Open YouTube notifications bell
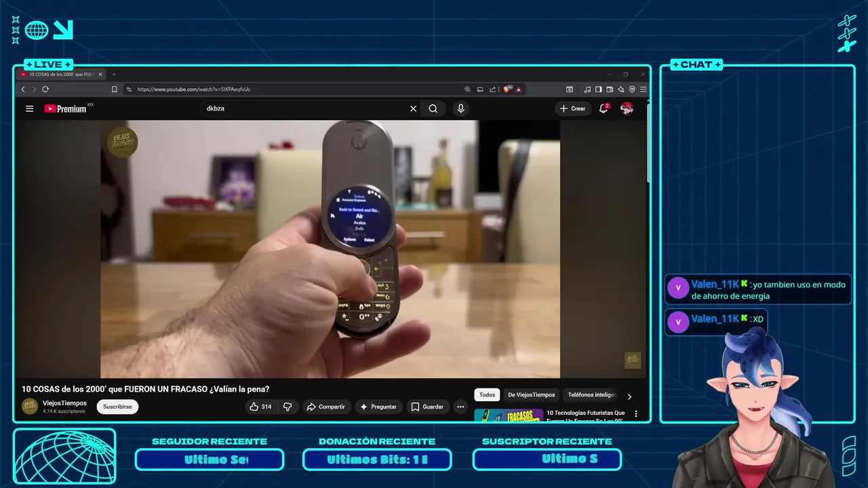 pos(604,108)
